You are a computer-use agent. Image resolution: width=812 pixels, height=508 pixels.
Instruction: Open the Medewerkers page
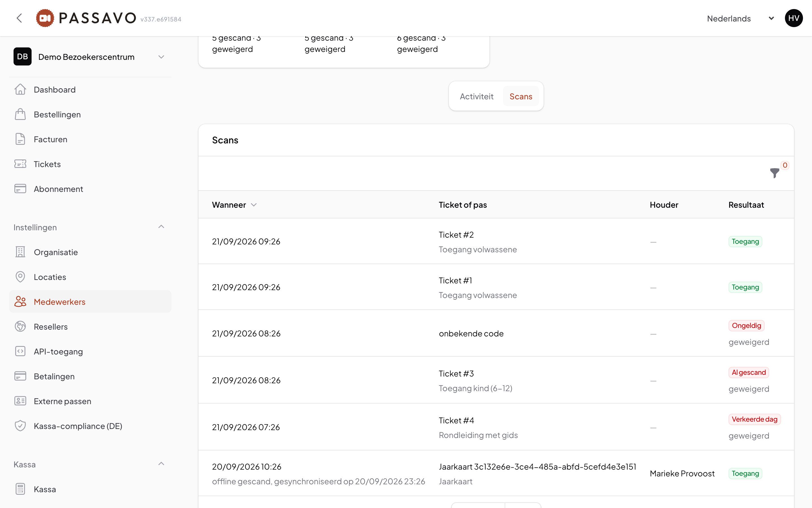coord(90,302)
